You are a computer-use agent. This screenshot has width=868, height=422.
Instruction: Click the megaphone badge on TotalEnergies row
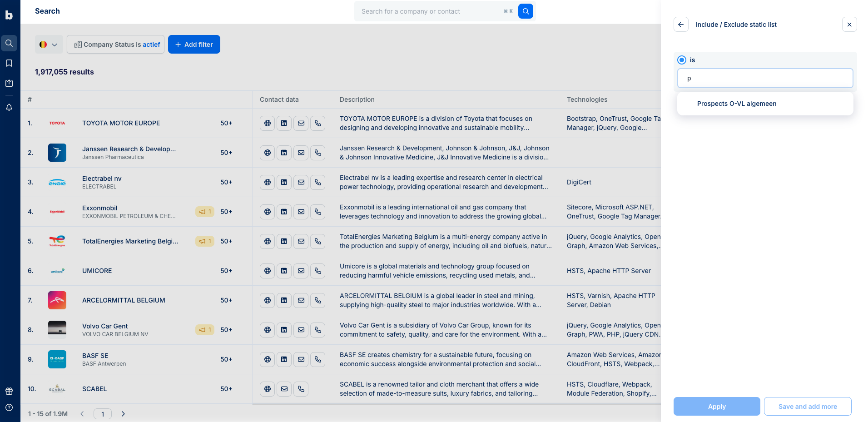(x=205, y=241)
